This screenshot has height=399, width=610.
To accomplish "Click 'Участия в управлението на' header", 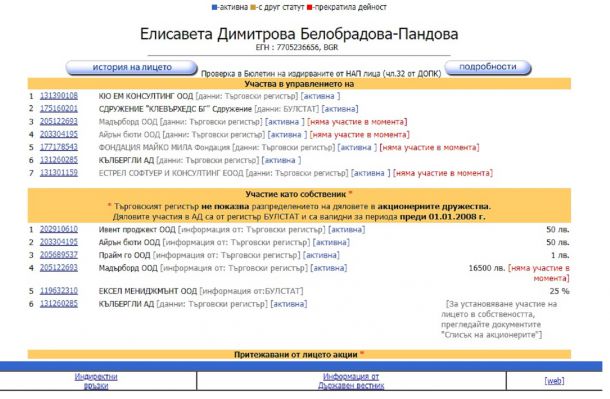I will [x=299, y=84].
